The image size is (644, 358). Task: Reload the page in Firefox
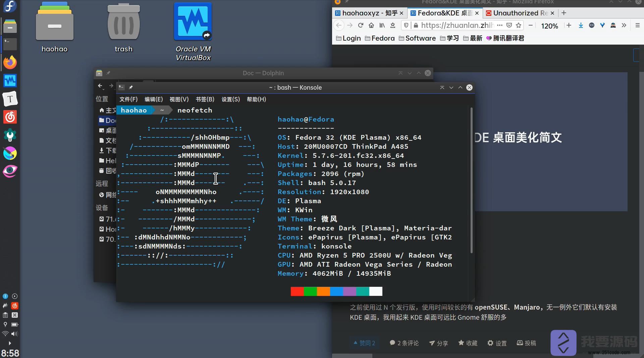(361, 26)
